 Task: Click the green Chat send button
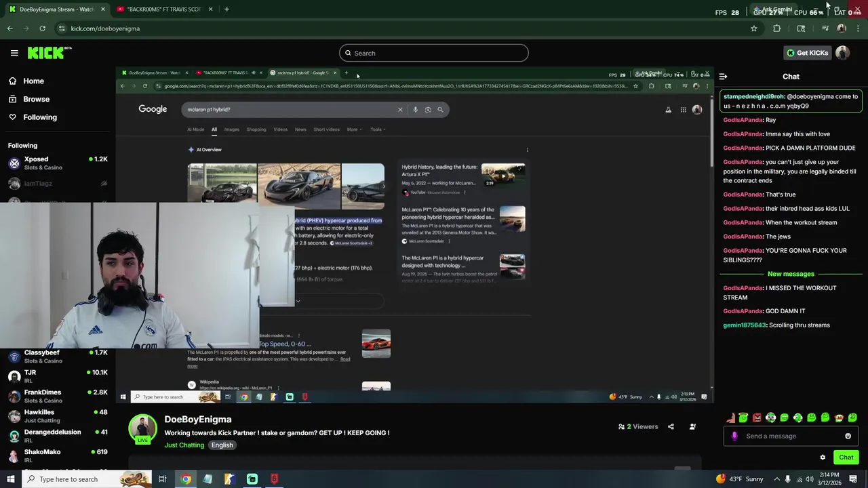[x=846, y=457]
